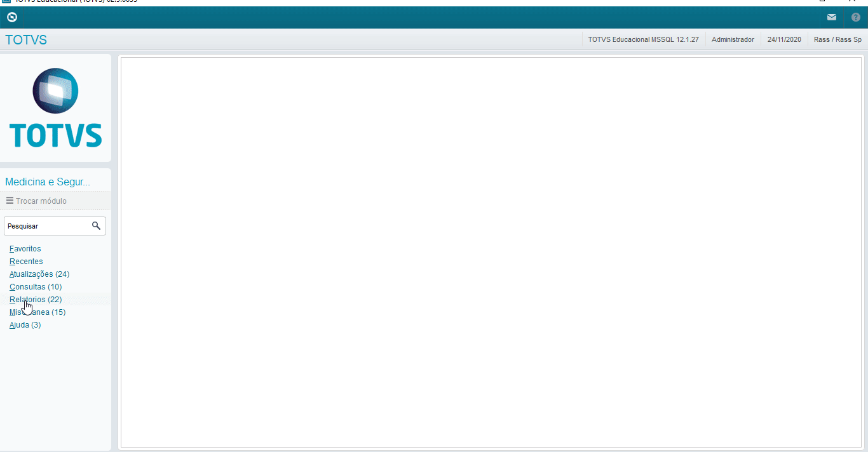Open the Recentes menu
Viewport: 868px width, 452px height.
click(x=26, y=262)
